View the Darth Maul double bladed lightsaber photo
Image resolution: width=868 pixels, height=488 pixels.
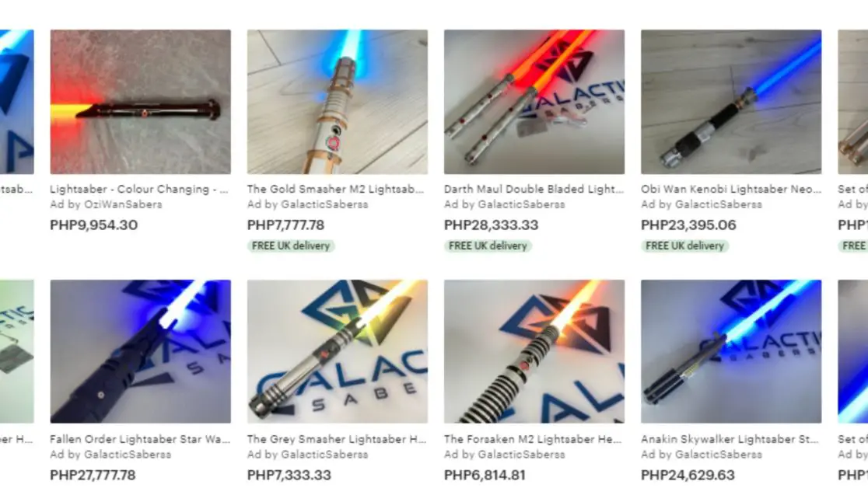point(534,102)
